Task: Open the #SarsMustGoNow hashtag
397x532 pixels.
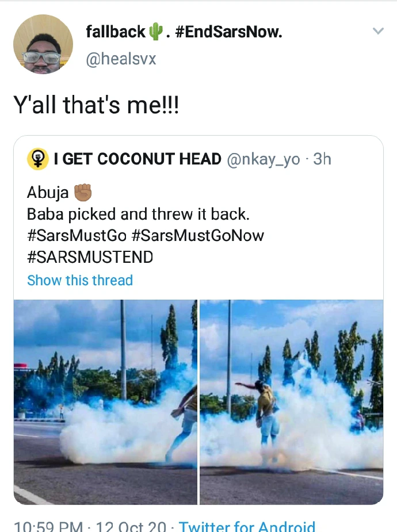Action: click(197, 235)
